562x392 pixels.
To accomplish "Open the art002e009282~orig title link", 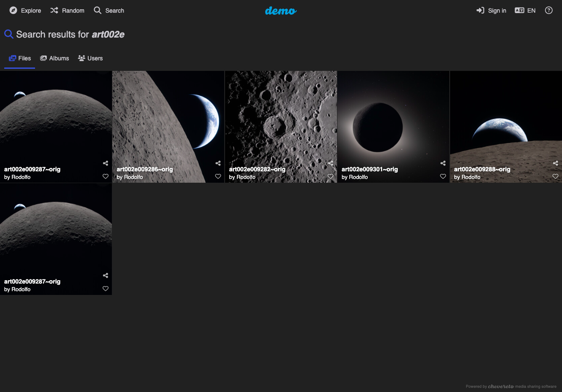I will pos(257,169).
